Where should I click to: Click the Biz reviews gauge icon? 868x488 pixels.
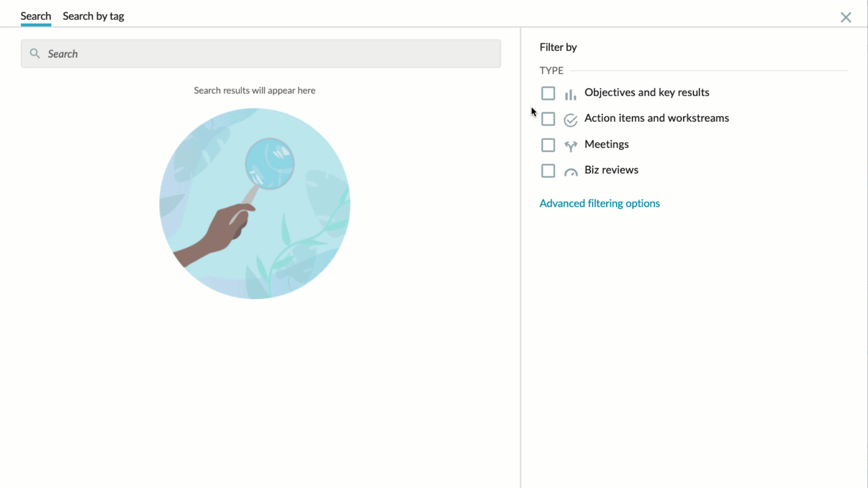[571, 172]
